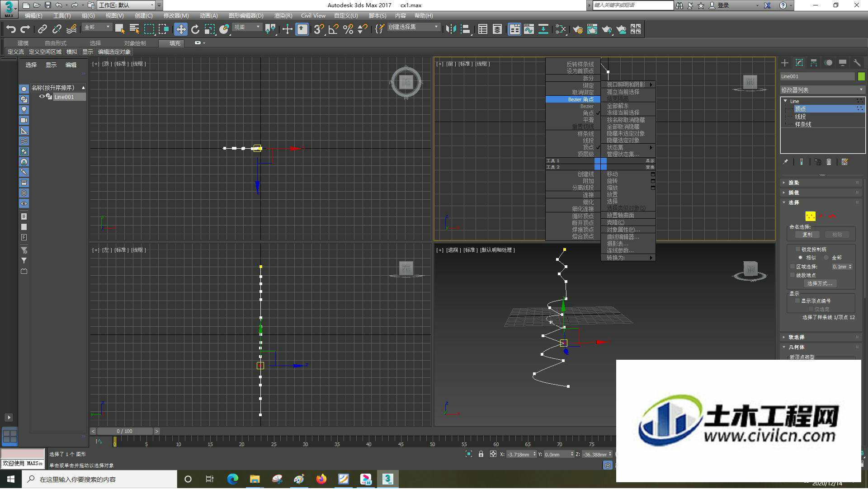Open the Curve Editor icon

(529, 29)
